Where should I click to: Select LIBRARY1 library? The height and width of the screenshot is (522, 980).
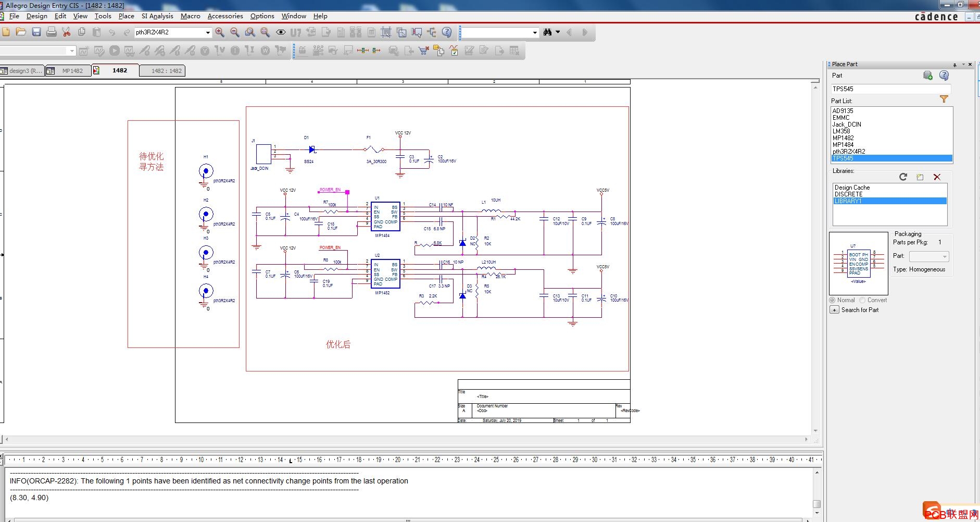pyautogui.click(x=890, y=201)
